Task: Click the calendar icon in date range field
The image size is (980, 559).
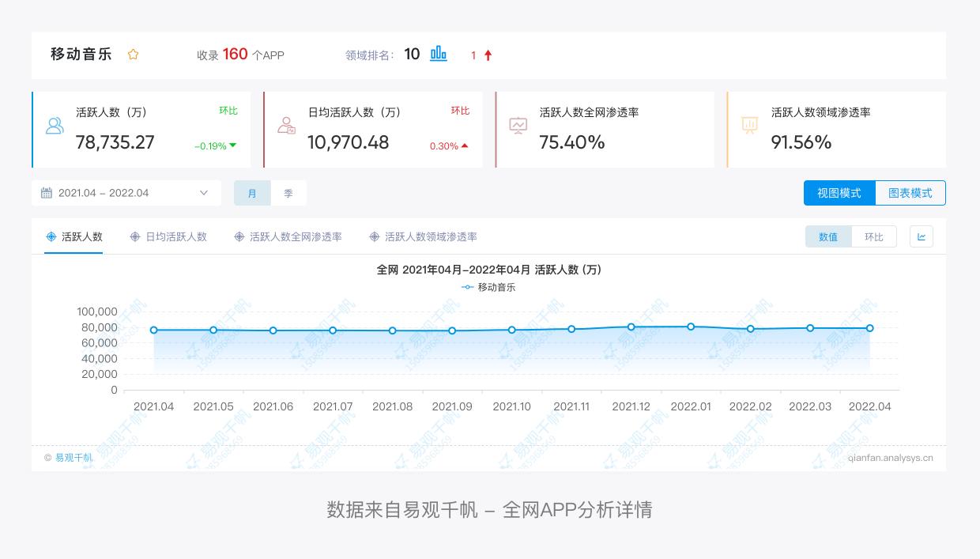Action: (x=47, y=193)
